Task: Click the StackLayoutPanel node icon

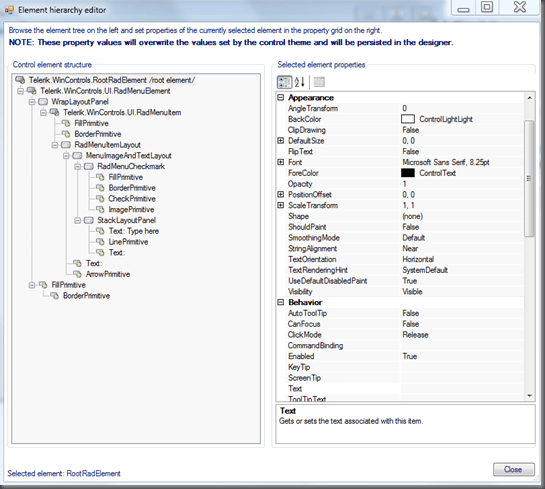Action: (x=89, y=220)
